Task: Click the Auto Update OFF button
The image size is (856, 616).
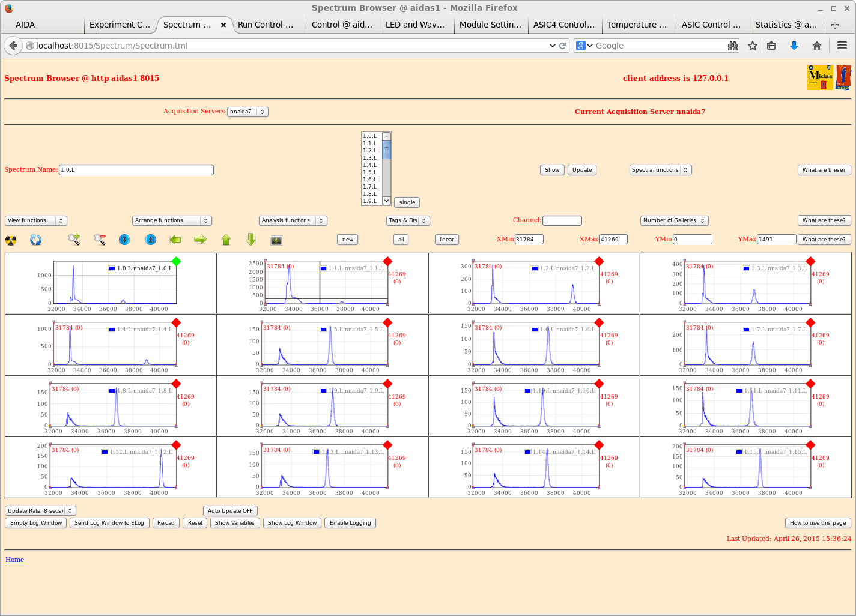Action: pos(230,511)
